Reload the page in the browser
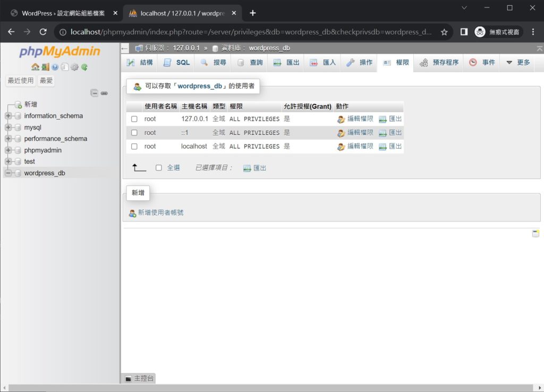This screenshot has width=544, height=392. pos(43,32)
